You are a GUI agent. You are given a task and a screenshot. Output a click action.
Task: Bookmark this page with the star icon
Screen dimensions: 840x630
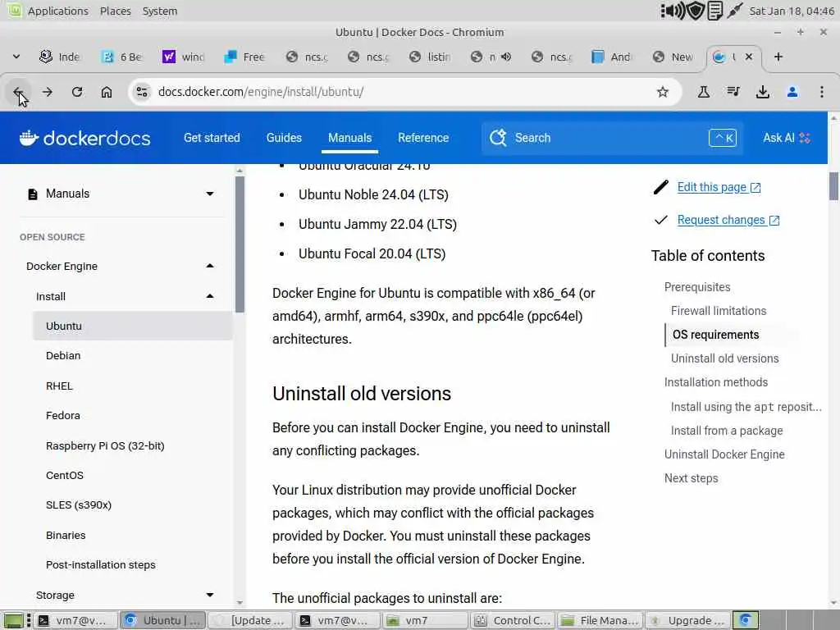pyautogui.click(x=663, y=92)
